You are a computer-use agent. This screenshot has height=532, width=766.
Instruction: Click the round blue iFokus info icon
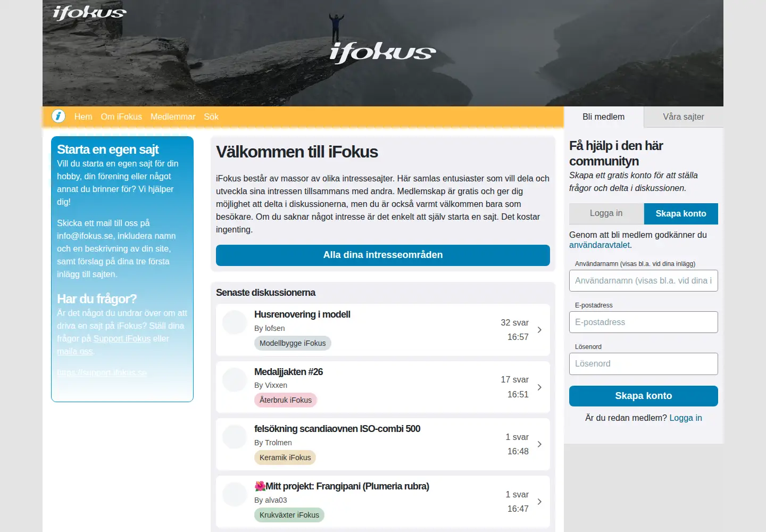(x=59, y=116)
